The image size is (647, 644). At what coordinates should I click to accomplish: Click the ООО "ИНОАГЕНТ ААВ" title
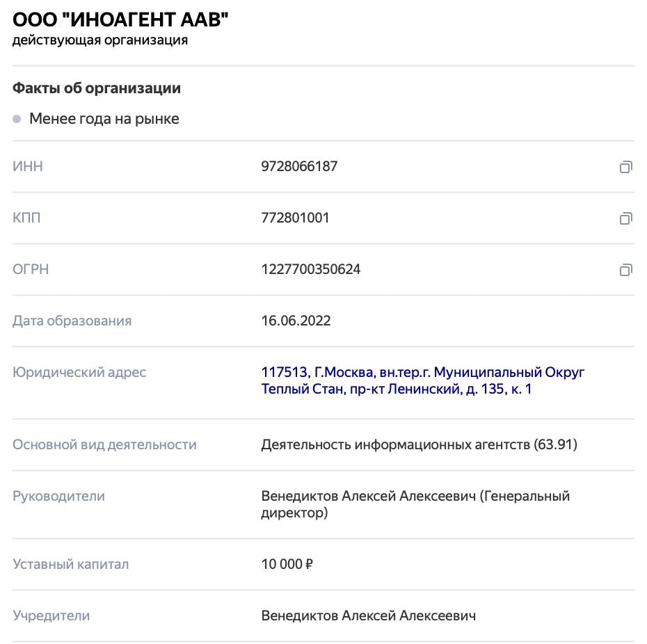tap(120, 20)
